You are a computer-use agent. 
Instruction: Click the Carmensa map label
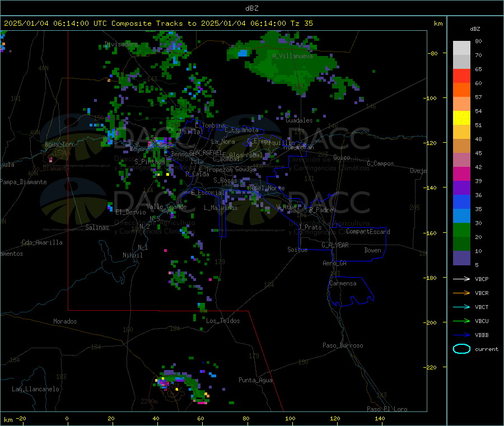click(x=343, y=284)
